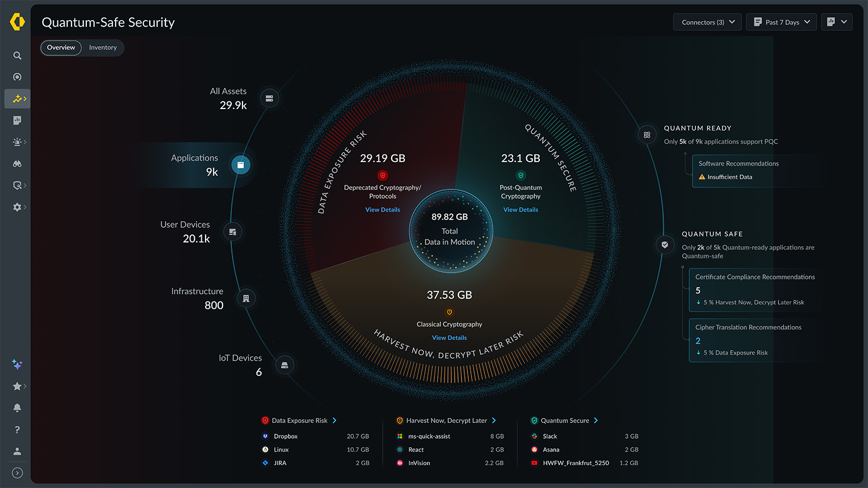Screen dimensions: 868x488
Task: Select the IoT Devices node icon
Action: tap(285, 365)
